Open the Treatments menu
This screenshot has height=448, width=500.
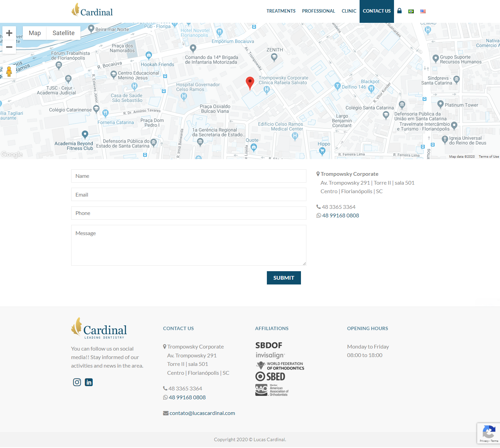coord(281,11)
